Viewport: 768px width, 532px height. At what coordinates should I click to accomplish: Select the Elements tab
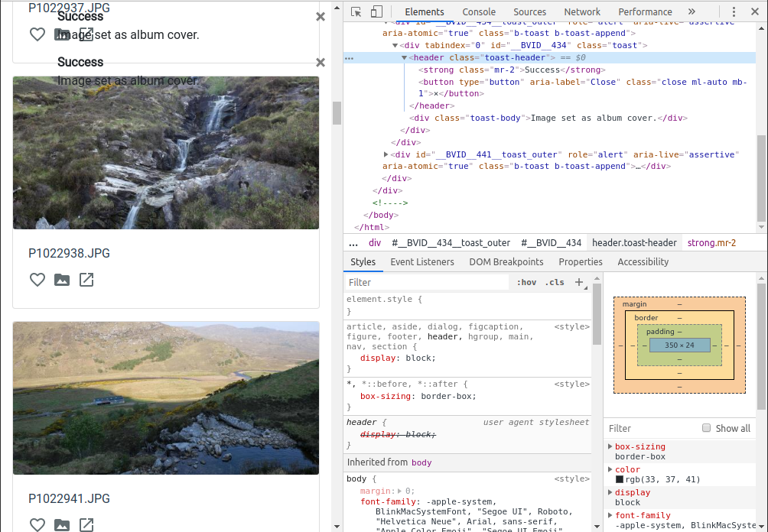pyautogui.click(x=425, y=11)
